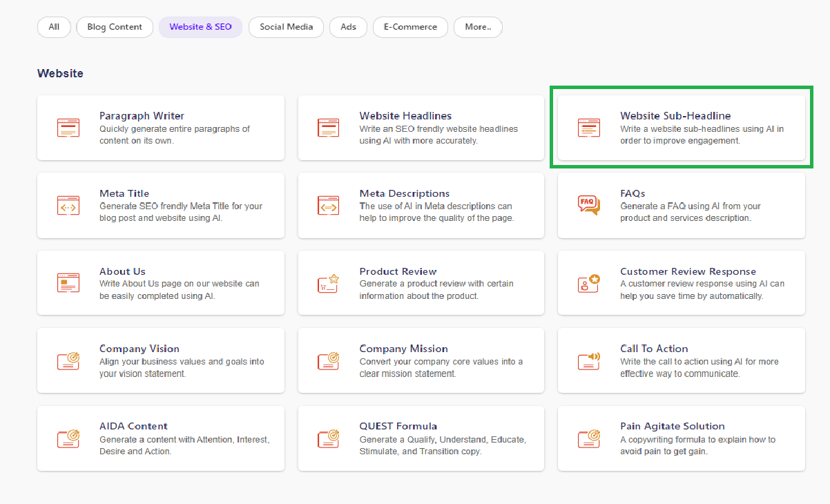
Task: Open the QUEST Formula tool
Action: pos(421,438)
